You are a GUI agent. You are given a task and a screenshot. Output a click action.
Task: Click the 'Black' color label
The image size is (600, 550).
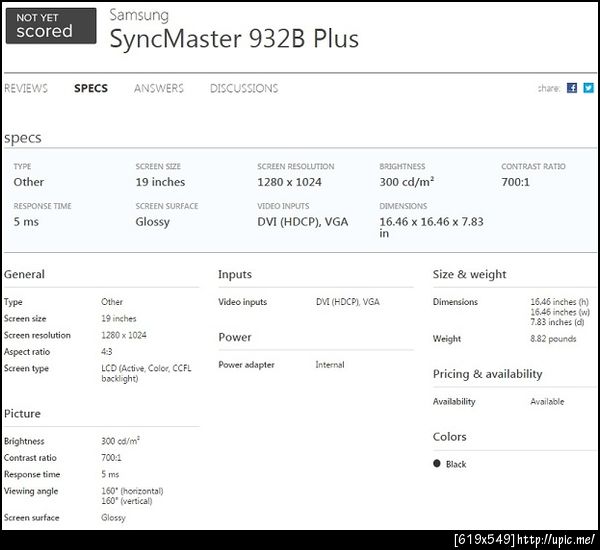456,464
